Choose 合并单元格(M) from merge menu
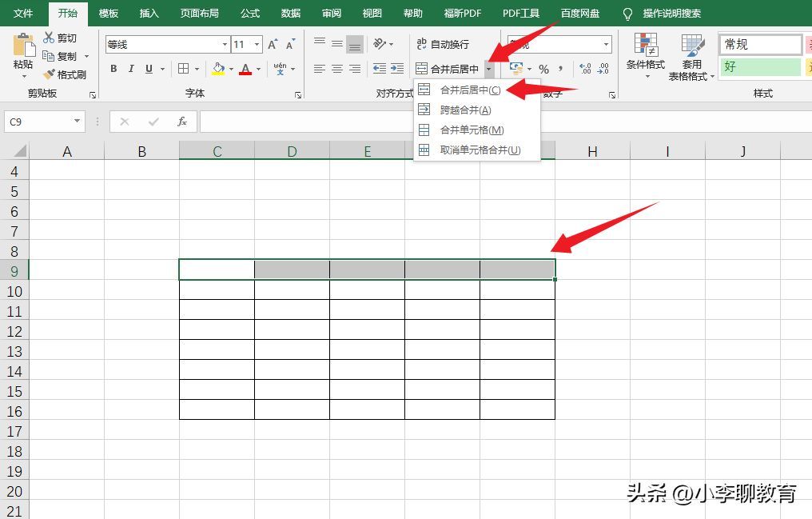This screenshot has width=812, height=519. coord(477,130)
